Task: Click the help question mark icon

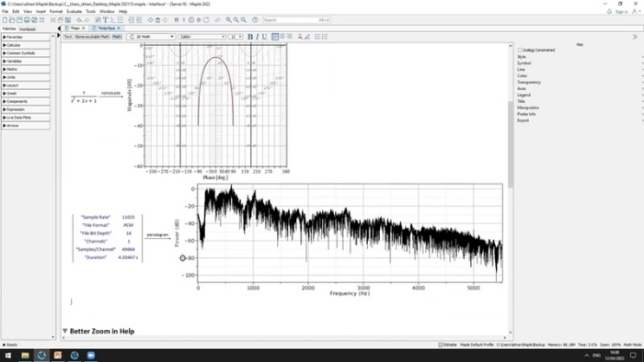Action: pos(255,19)
